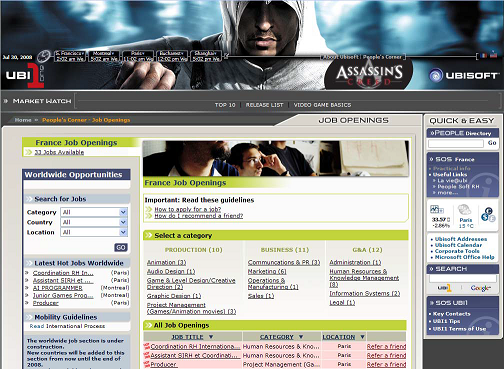Image resolution: width=504 pixels, height=369 pixels.
Task: Click the GO search jobs button
Action: coord(121,247)
